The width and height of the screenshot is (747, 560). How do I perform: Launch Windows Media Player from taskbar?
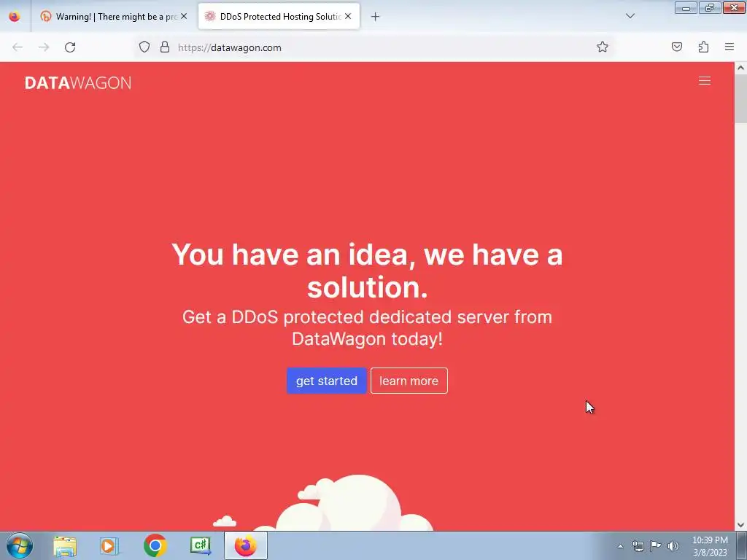[x=109, y=545]
